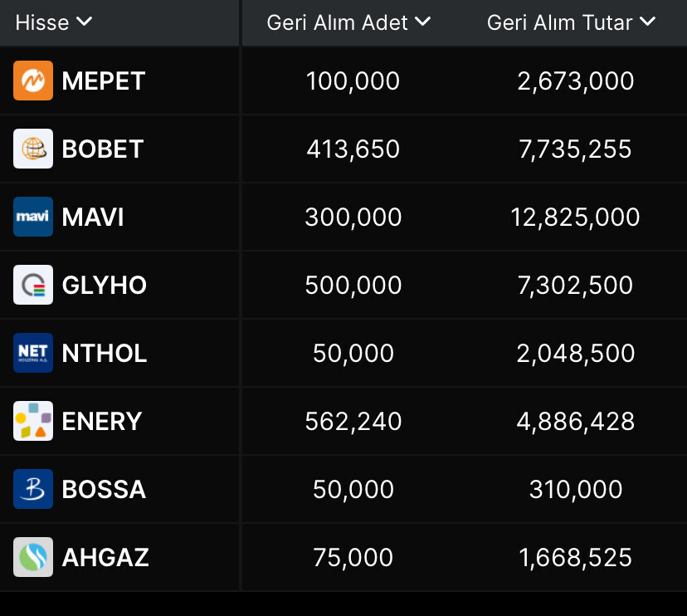
Task: Click the BOBET globe logo icon
Action: (x=33, y=149)
